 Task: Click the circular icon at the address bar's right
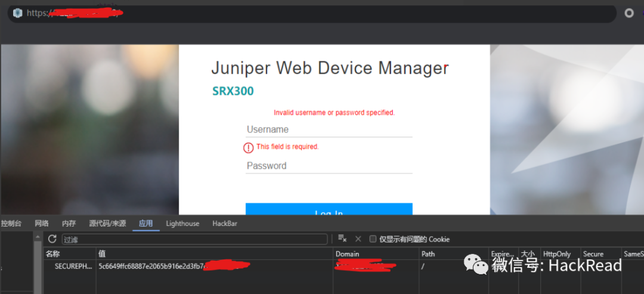point(629,14)
